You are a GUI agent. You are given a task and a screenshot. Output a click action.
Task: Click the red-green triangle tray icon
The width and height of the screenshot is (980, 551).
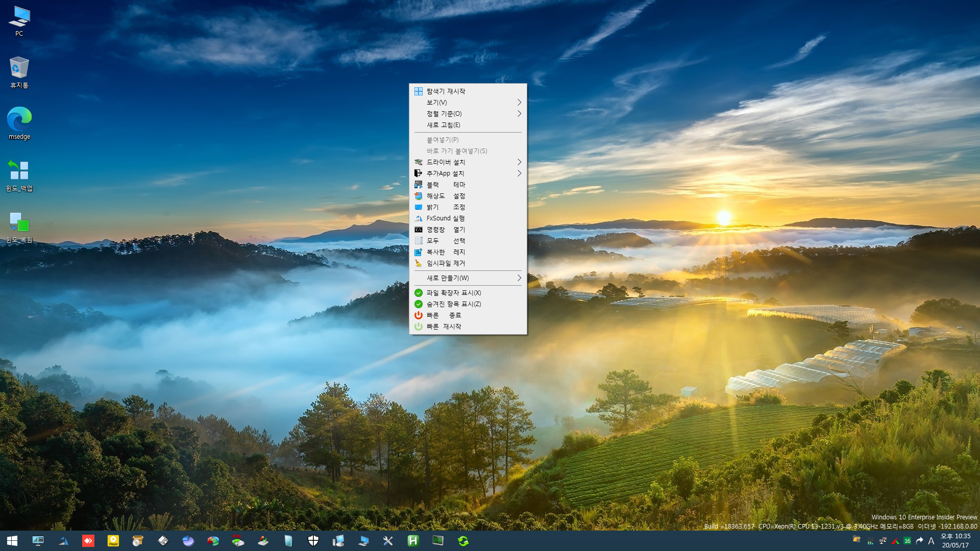click(895, 541)
